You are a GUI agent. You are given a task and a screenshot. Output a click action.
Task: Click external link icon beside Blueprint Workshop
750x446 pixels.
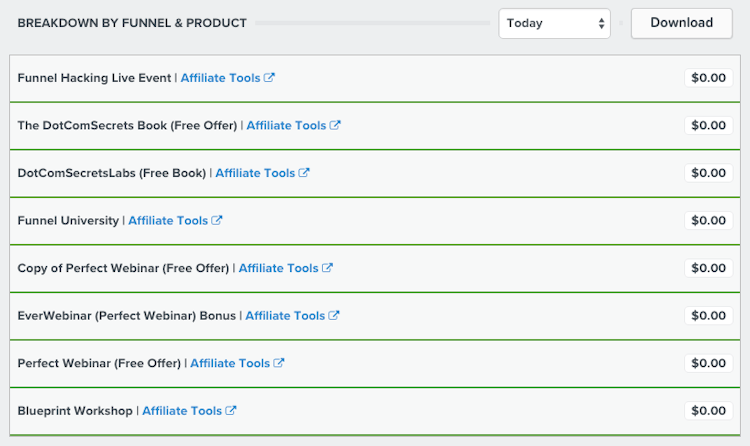tap(232, 411)
